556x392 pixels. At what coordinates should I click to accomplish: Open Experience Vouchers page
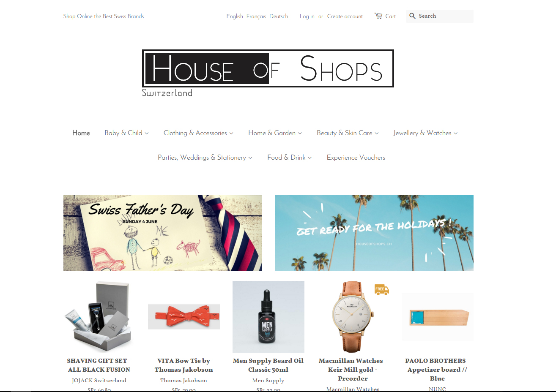pos(356,158)
